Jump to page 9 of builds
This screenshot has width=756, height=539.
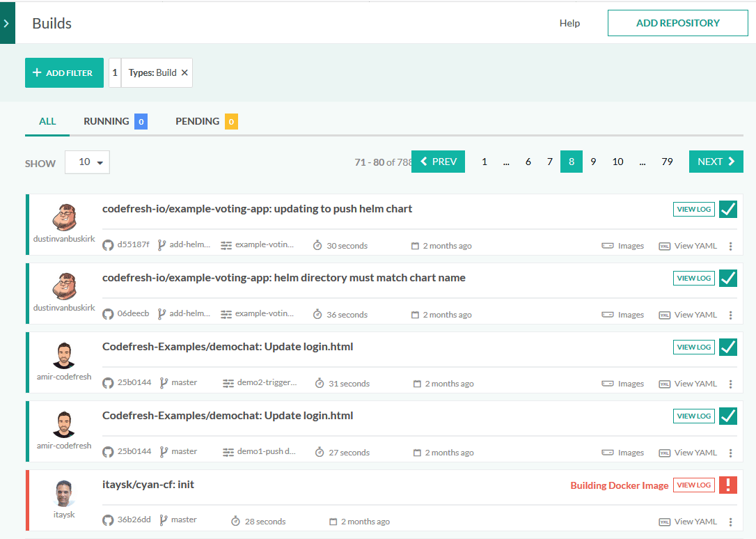coord(593,162)
